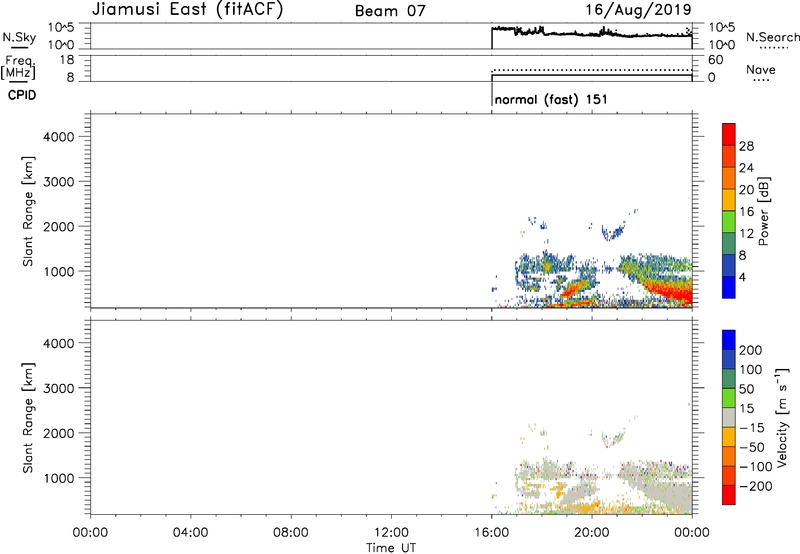The width and height of the screenshot is (800, 554).
Task: Pick the red bottom segment of velocity colorbar
Action: (729, 495)
